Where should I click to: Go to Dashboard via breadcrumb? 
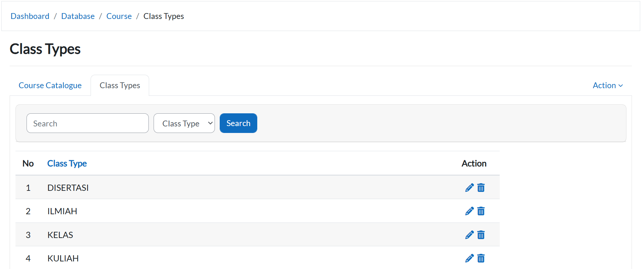point(30,16)
